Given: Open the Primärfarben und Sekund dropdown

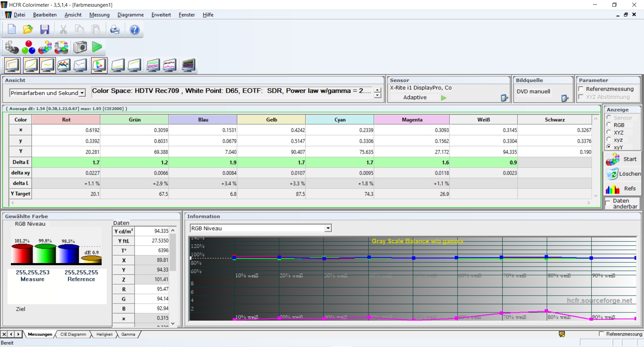Looking at the screenshot, I should [x=82, y=93].
